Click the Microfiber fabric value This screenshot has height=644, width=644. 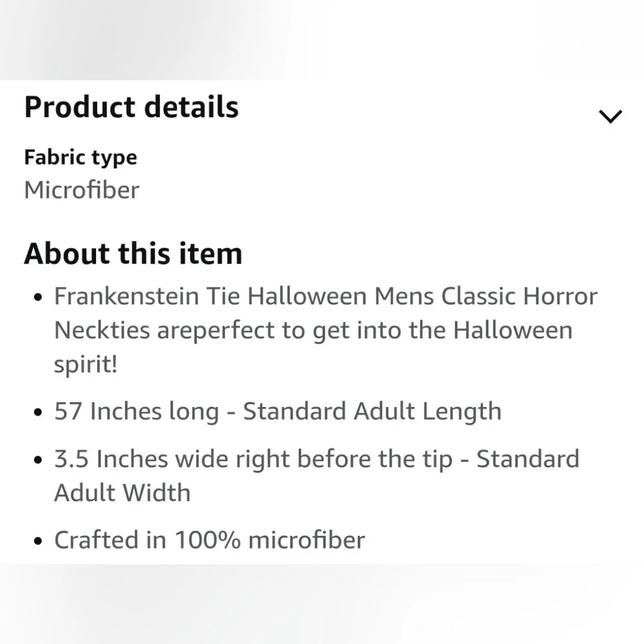81,190
